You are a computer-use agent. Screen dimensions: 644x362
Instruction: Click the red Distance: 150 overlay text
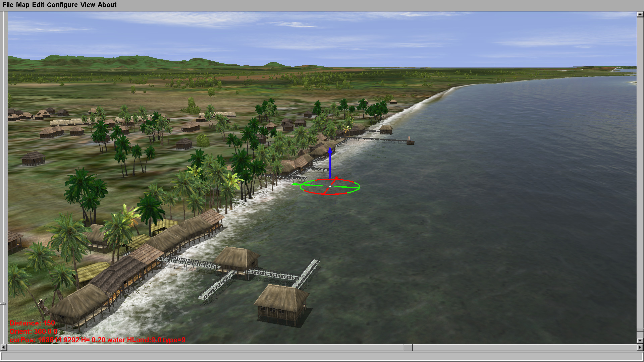32,323
